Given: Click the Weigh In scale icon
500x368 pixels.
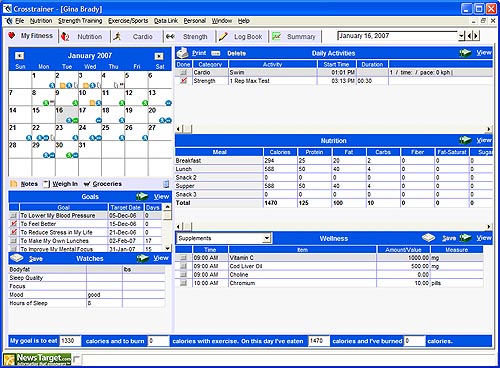Looking at the screenshot, I should (47, 184).
